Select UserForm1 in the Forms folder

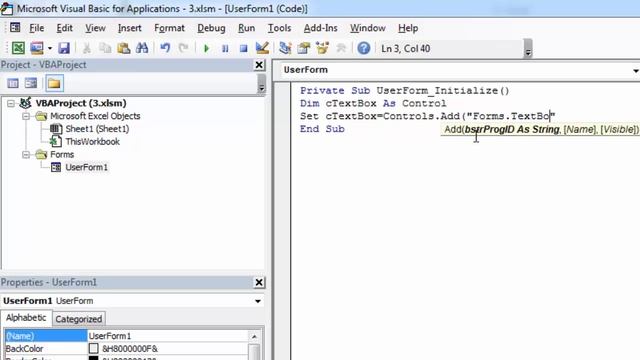point(87,167)
